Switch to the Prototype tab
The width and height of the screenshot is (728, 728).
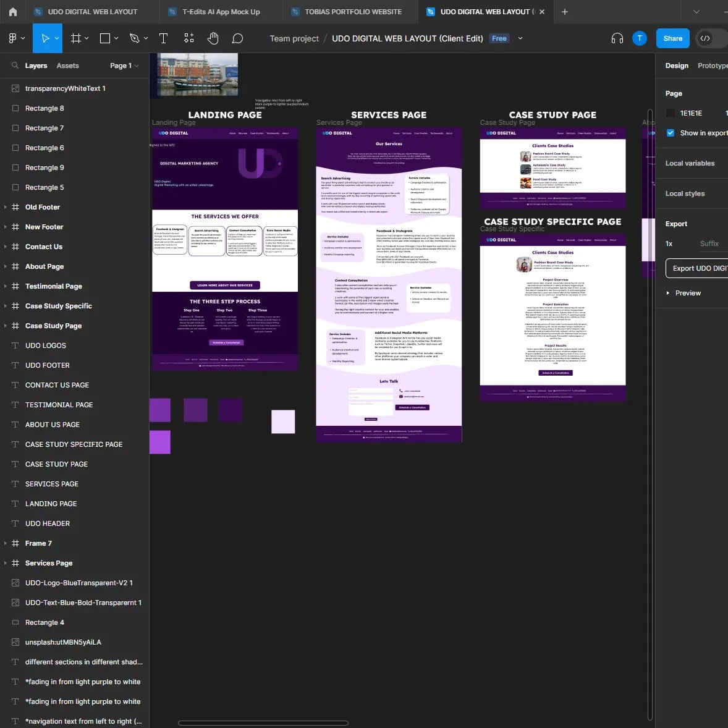click(x=712, y=66)
